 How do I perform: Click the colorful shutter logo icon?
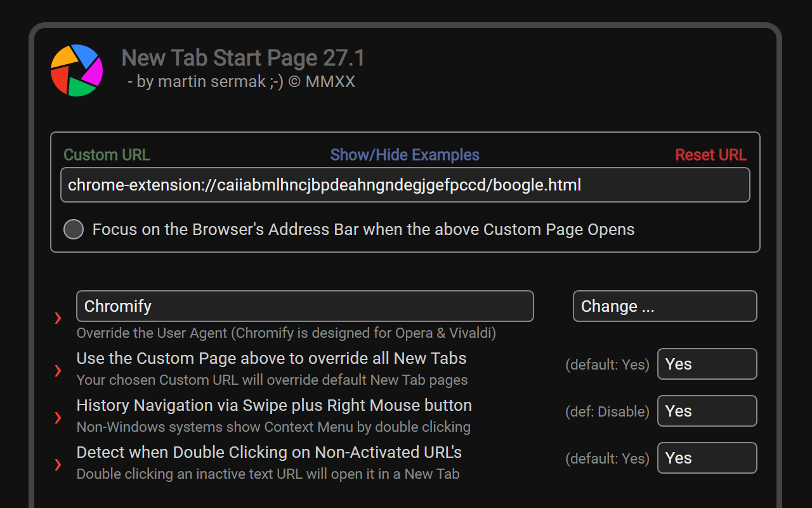click(77, 70)
